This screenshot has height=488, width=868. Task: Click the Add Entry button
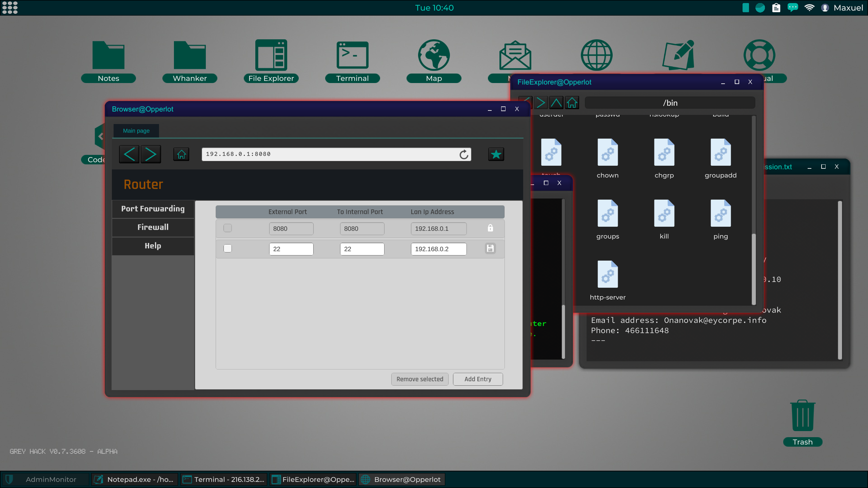click(x=478, y=379)
